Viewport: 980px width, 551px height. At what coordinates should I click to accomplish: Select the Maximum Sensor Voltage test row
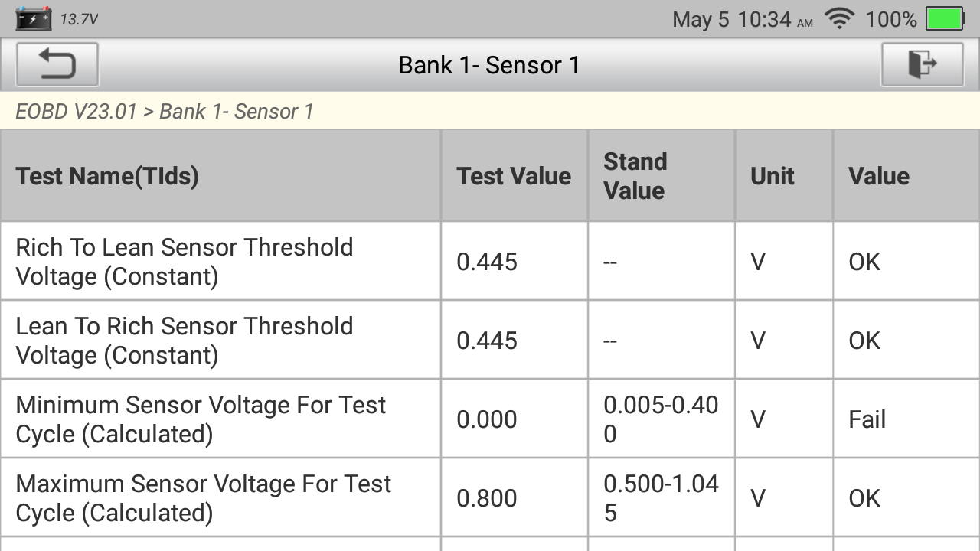pyautogui.click(x=204, y=498)
